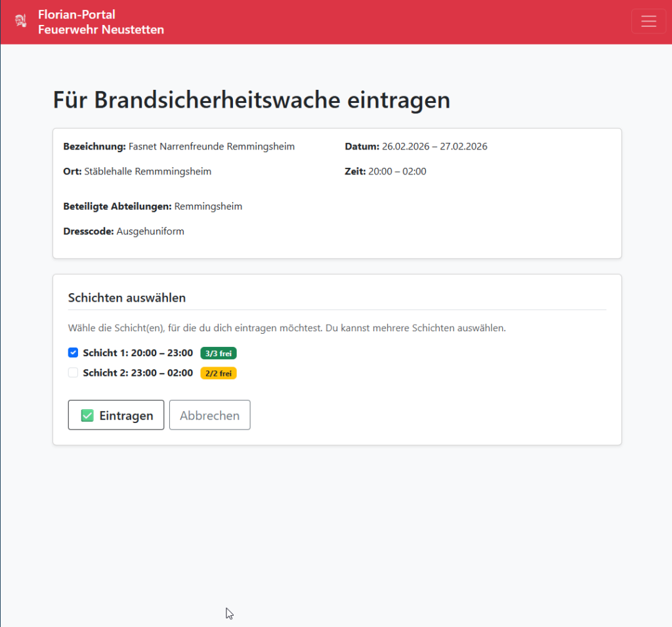The image size is (672, 627).
Task: Click the 'Schichten auswählen' section heading
Action: [x=127, y=298]
